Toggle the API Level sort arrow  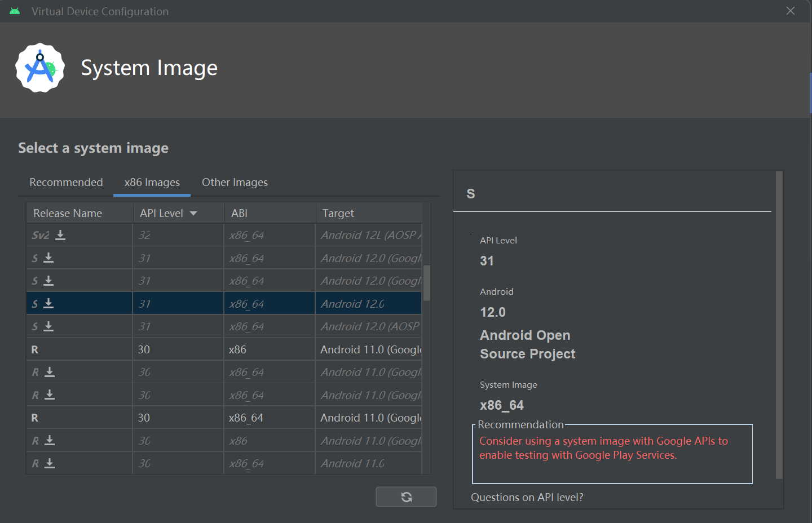pyautogui.click(x=193, y=214)
